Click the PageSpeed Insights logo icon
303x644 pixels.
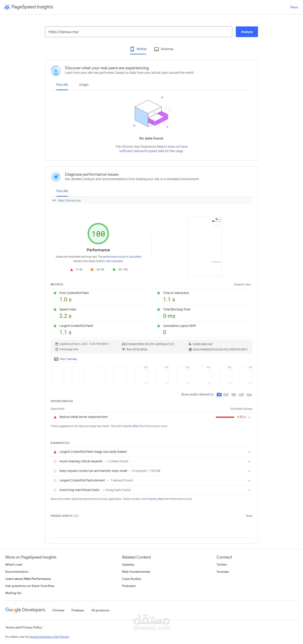tap(7, 7)
